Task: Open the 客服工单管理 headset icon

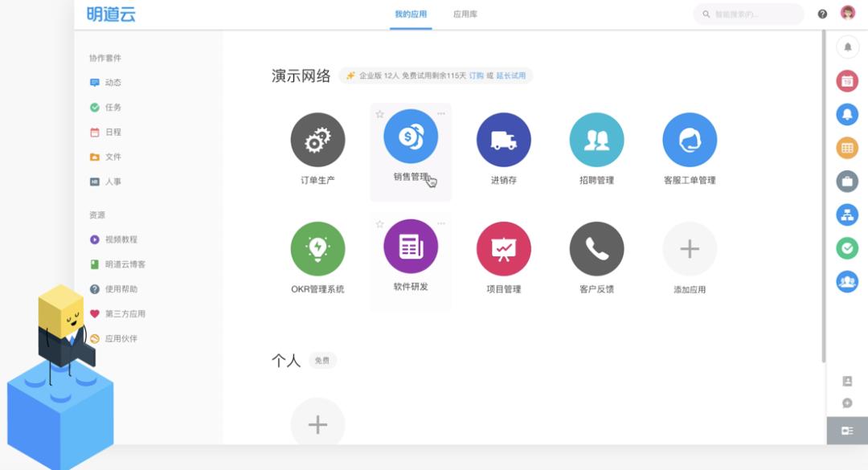Action: point(690,140)
